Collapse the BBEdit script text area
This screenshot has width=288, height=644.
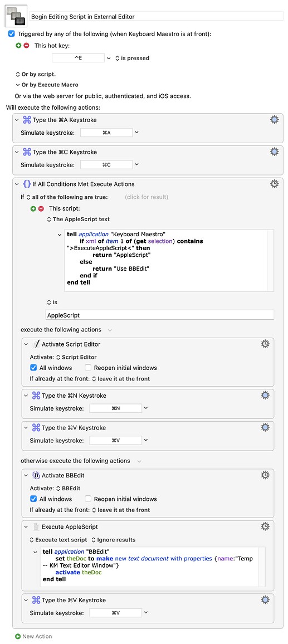35,552
